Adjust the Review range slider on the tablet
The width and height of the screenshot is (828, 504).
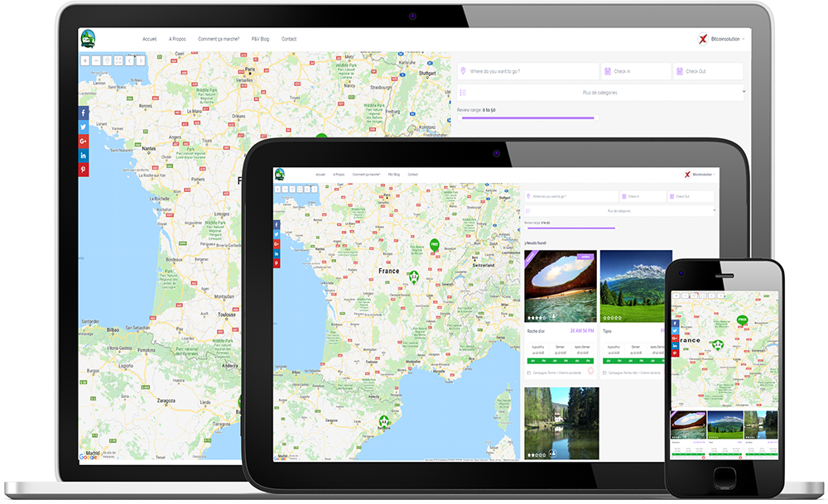tap(570, 228)
